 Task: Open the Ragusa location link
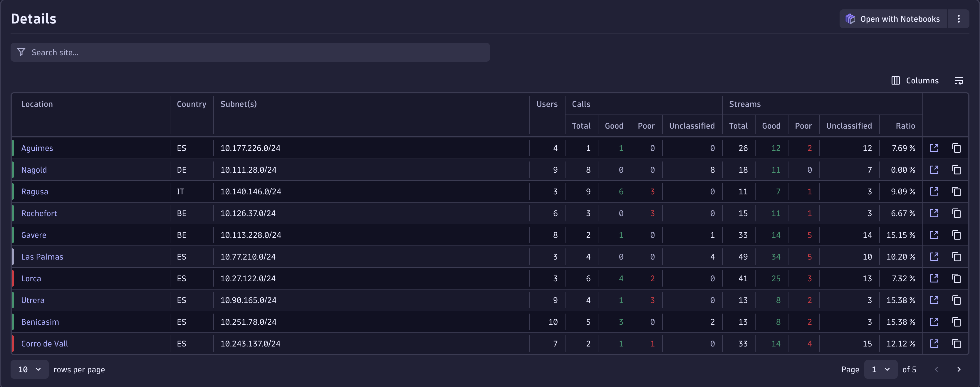35,191
